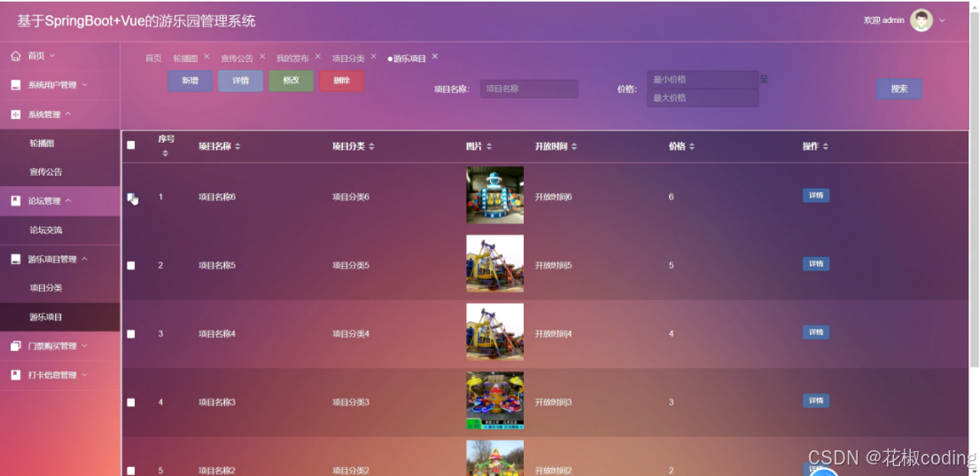Click the page vertical scrollbar
The width and height of the screenshot is (980, 476).
pyautogui.click(x=975, y=188)
